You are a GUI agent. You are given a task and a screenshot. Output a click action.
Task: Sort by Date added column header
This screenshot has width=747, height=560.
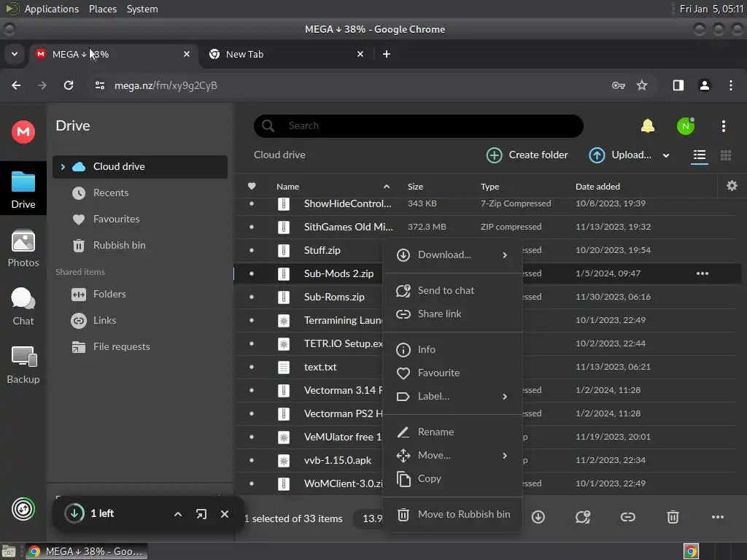(x=597, y=187)
